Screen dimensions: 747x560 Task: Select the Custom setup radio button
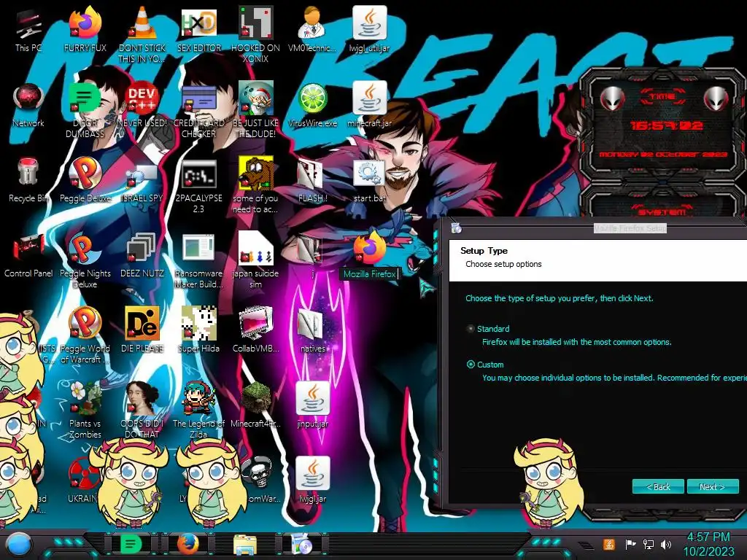[x=471, y=365]
